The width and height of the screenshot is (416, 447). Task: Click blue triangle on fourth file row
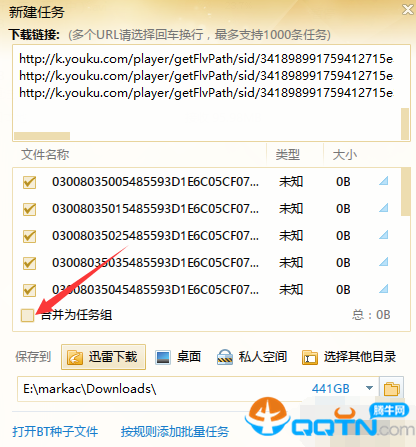[384, 262]
